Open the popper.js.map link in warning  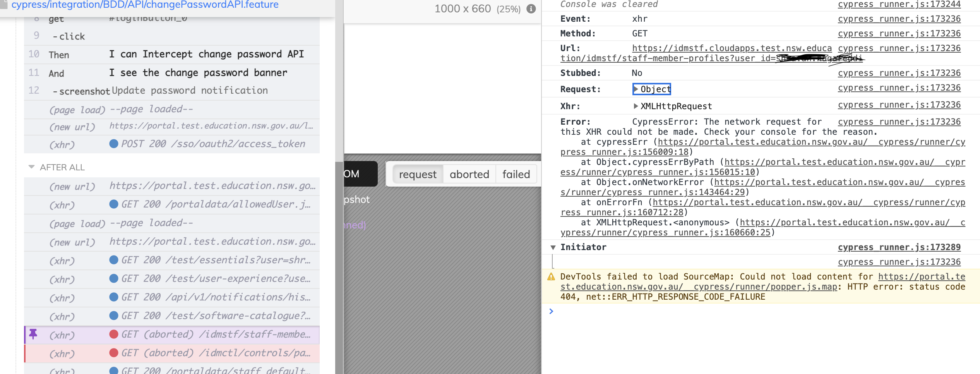tap(763, 282)
